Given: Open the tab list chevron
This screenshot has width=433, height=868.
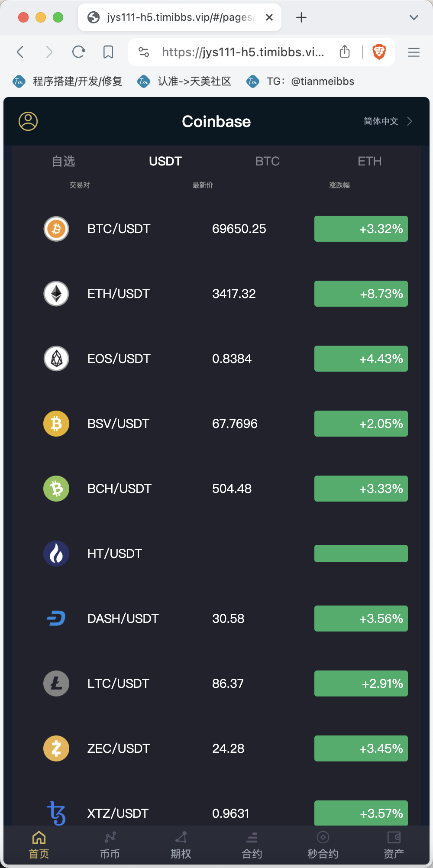Looking at the screenshot, I should (414, 17).
